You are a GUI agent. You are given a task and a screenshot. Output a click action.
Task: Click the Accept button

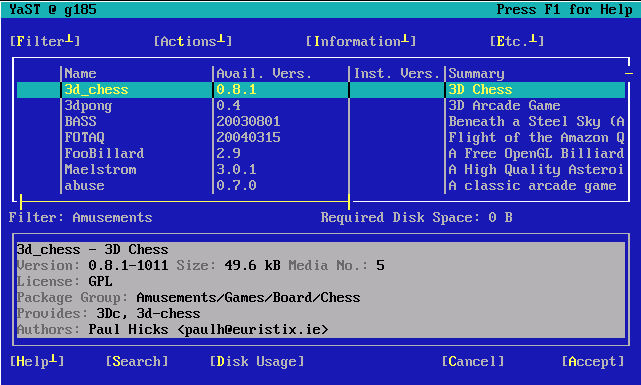(593, 361)
